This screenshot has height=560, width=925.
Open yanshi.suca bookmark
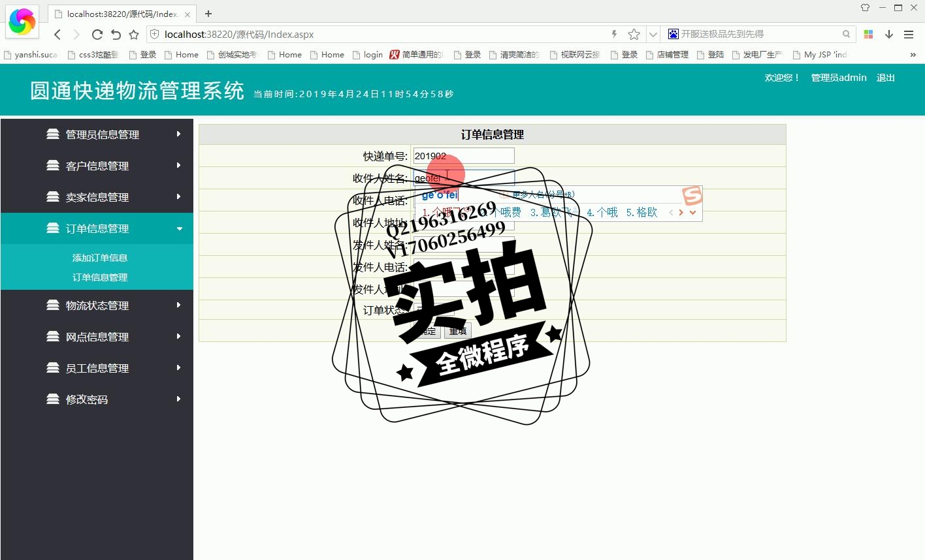31,55
